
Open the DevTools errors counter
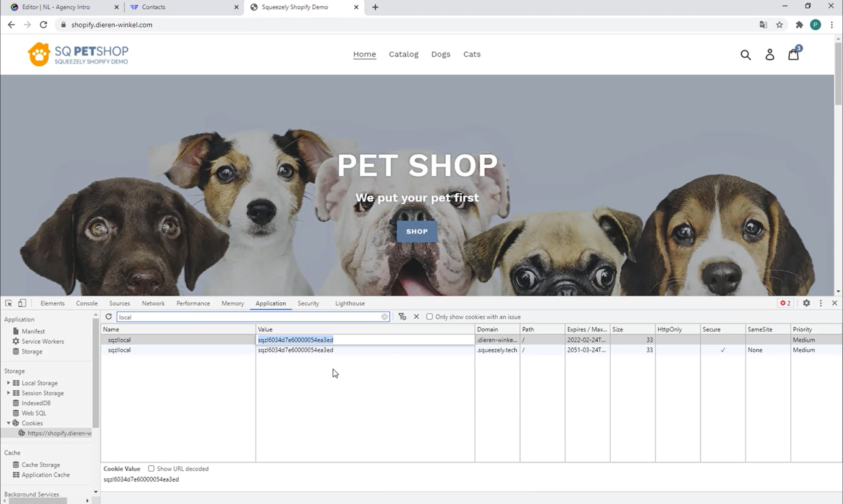pos(785,303)
